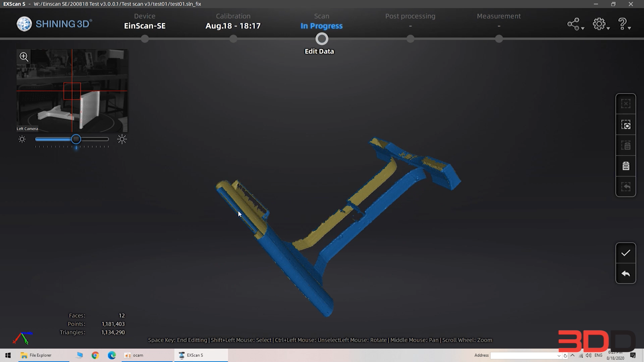Click the Left Camera preview thumbnail
This screenshot has height=362, width=644.
tap(72, 91)
